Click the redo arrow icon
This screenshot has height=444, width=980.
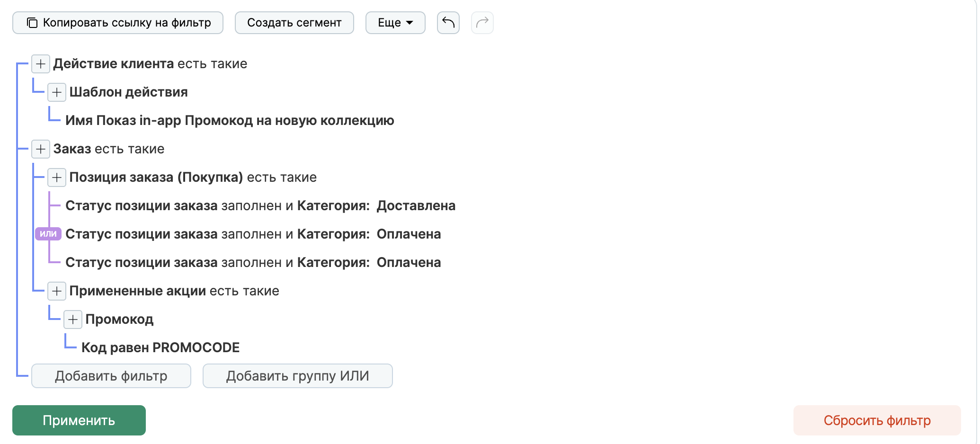coord(482,23)
